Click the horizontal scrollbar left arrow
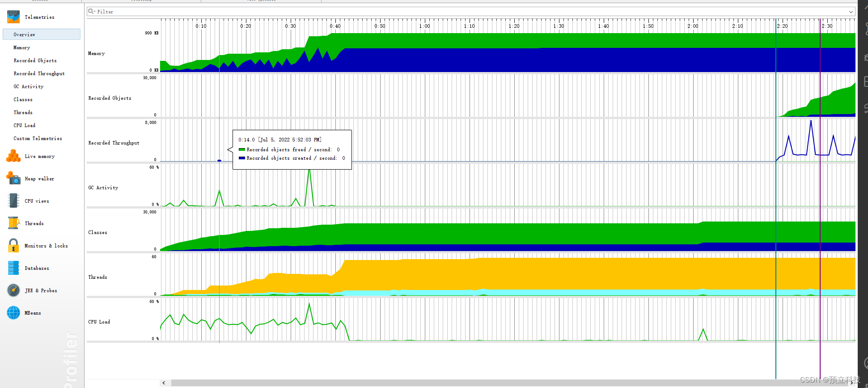The height and width of the screenshot is (388, 868). 164,383
